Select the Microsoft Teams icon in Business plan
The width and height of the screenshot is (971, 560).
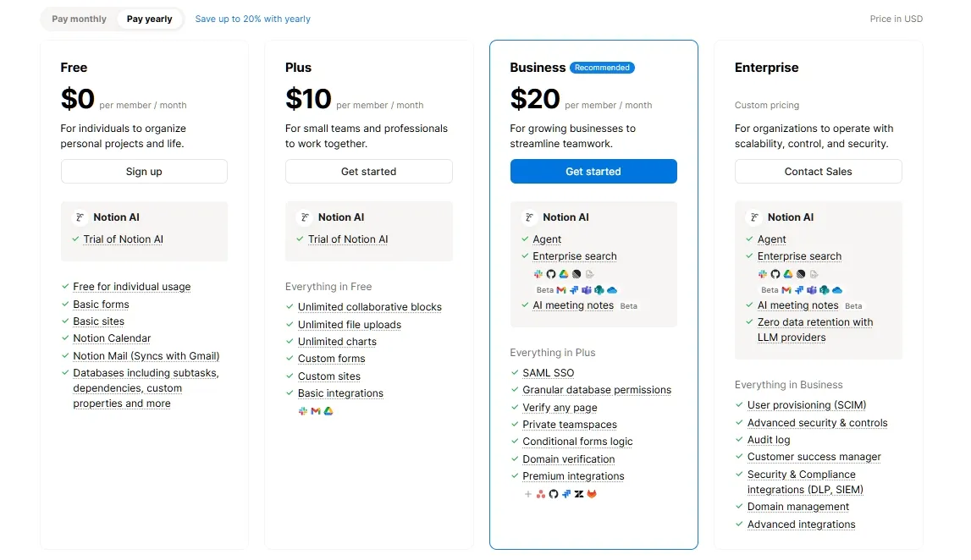point(586,289)
